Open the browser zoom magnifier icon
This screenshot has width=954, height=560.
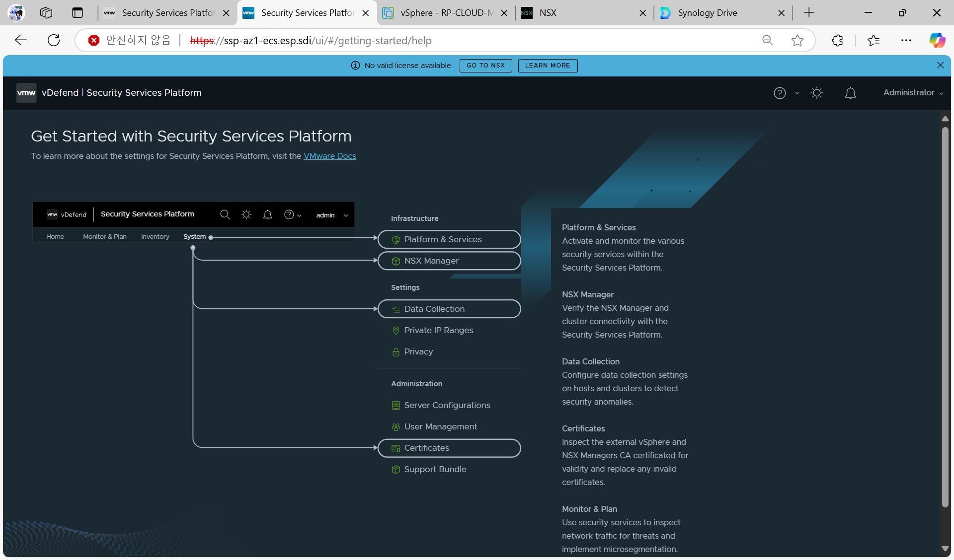(x=767, y=40)
